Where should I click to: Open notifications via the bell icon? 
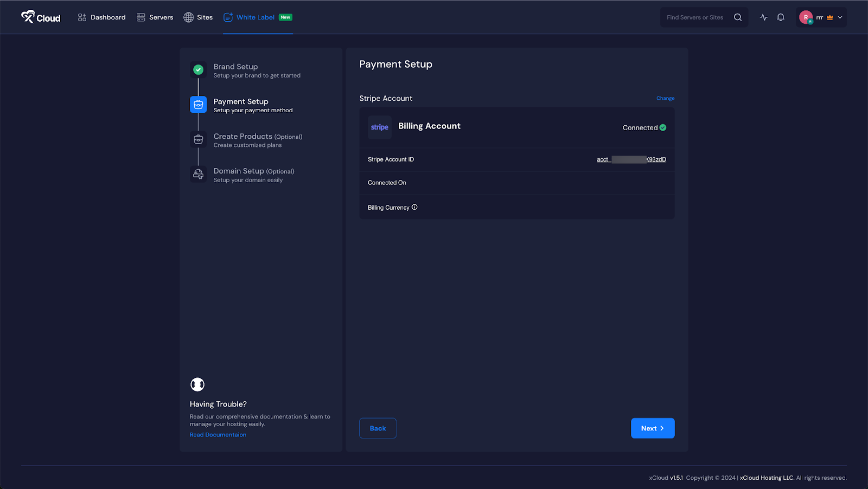click(781, 17)
